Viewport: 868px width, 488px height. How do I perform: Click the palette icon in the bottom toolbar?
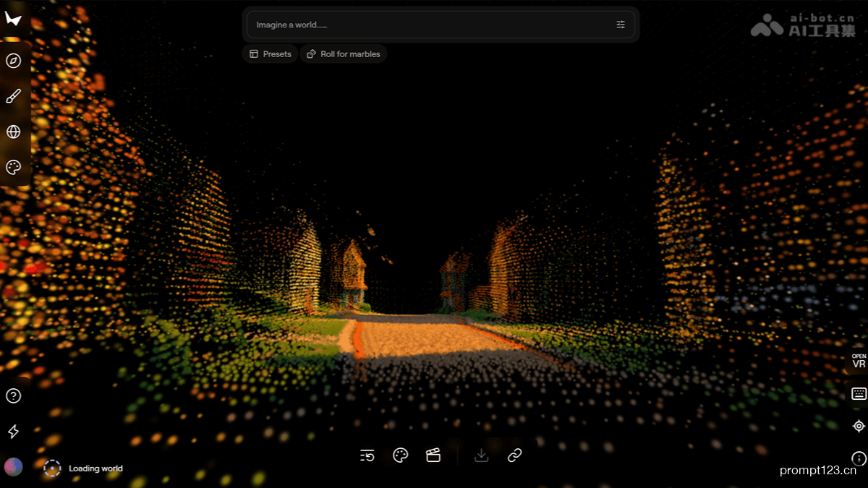[x=400, y=455]
